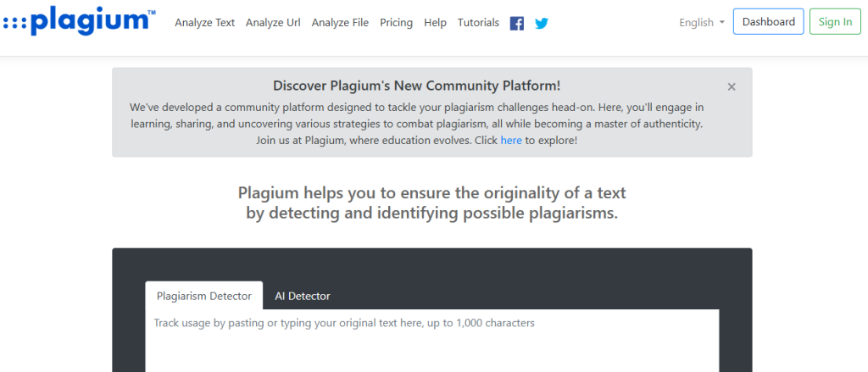Open Plagium's Facebook page icon
Screen dimensions: 868x372
click(516, 23)
